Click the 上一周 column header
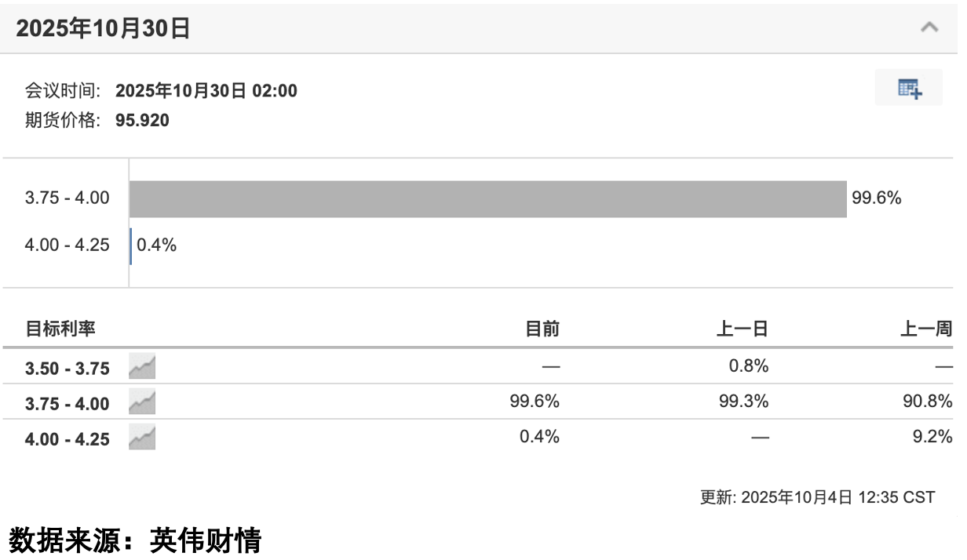Viewport: 967px width, 560px height. [x=925, y=329]
